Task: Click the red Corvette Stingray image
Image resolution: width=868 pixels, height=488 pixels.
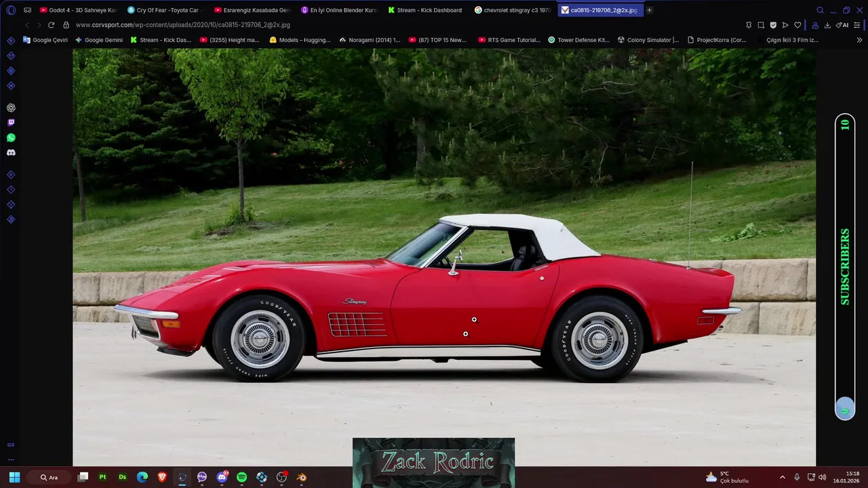Action: [x=444, y=258]
